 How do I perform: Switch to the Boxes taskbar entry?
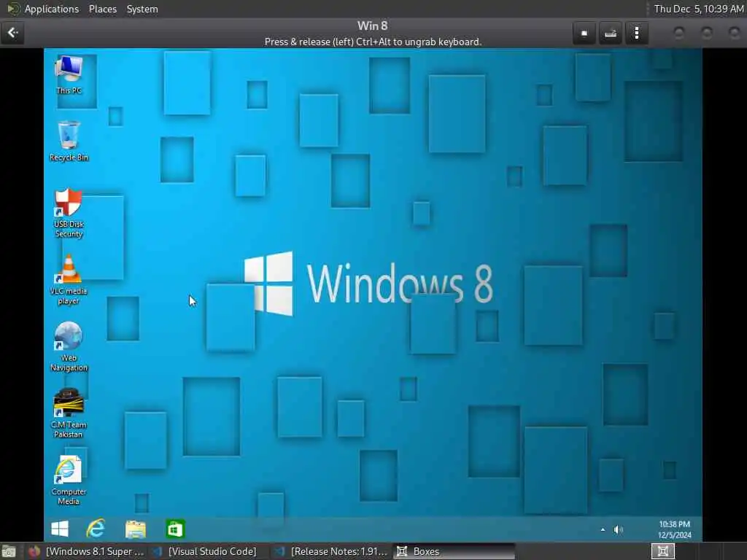pos(454,551)
